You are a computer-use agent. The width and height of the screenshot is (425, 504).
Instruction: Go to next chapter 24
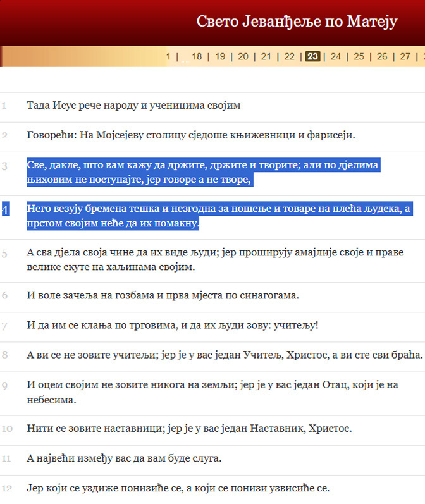(x=336, y=56)
